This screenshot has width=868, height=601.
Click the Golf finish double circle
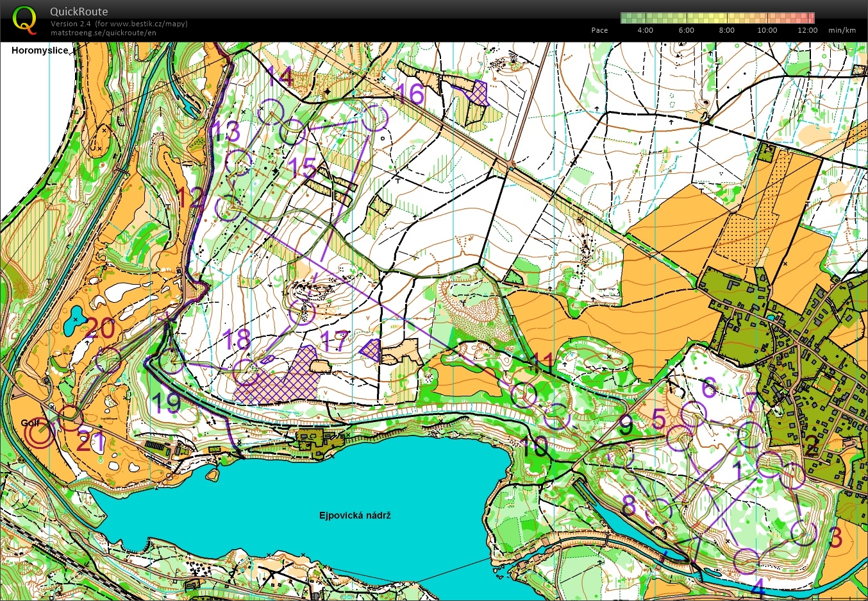[40, 435]
